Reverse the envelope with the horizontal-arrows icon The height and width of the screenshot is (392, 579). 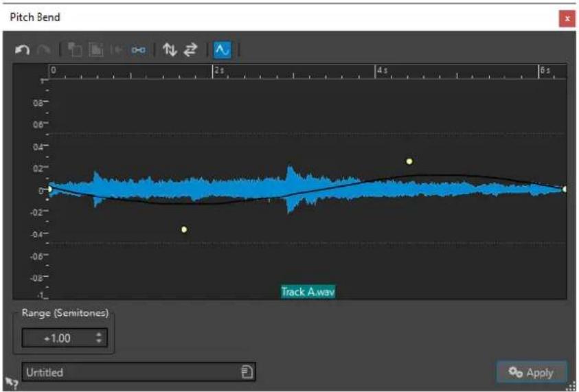(190, 50)
